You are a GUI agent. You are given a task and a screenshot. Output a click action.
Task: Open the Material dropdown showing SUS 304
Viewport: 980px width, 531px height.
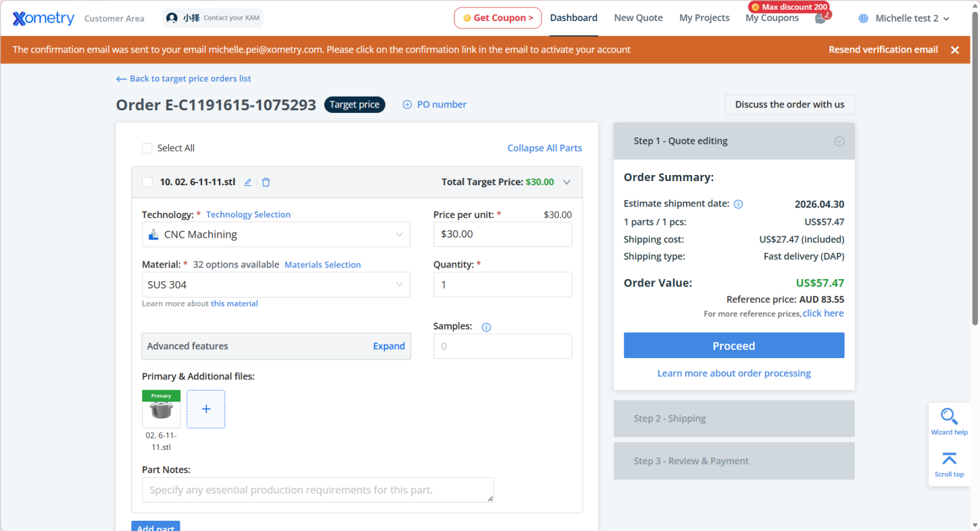276,285
